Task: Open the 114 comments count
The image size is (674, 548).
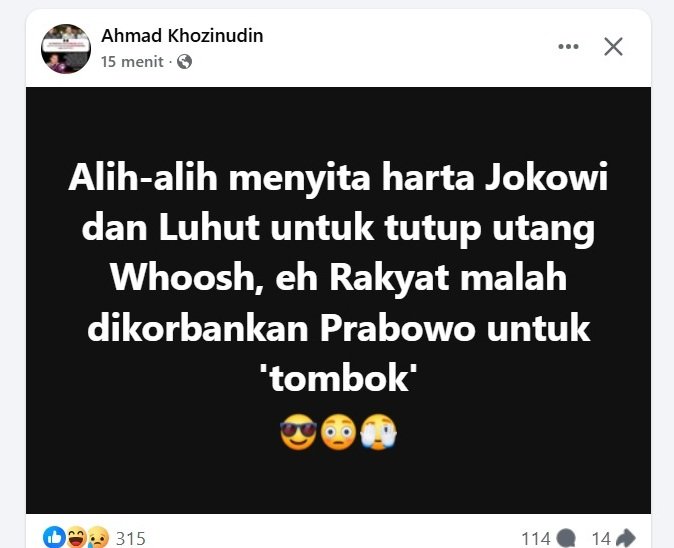Action: pyautogui.click(x=536, y=539)
